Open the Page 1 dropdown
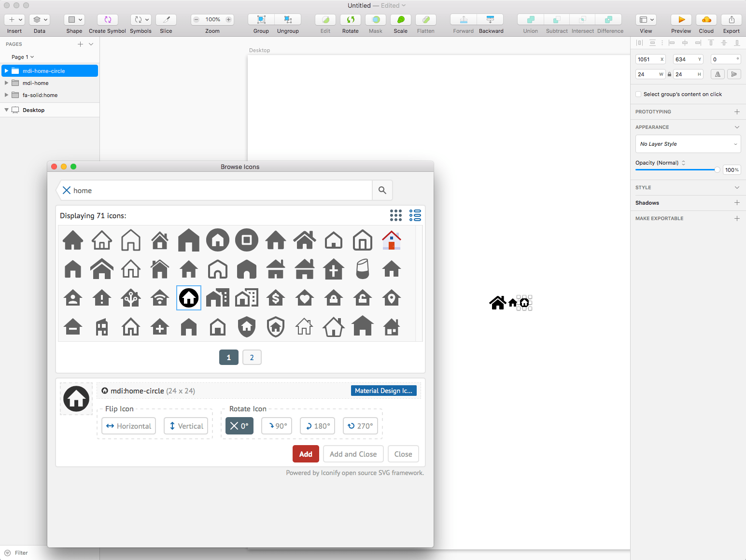The height and width of the screenshot is (560, 746). coord(23,57)
